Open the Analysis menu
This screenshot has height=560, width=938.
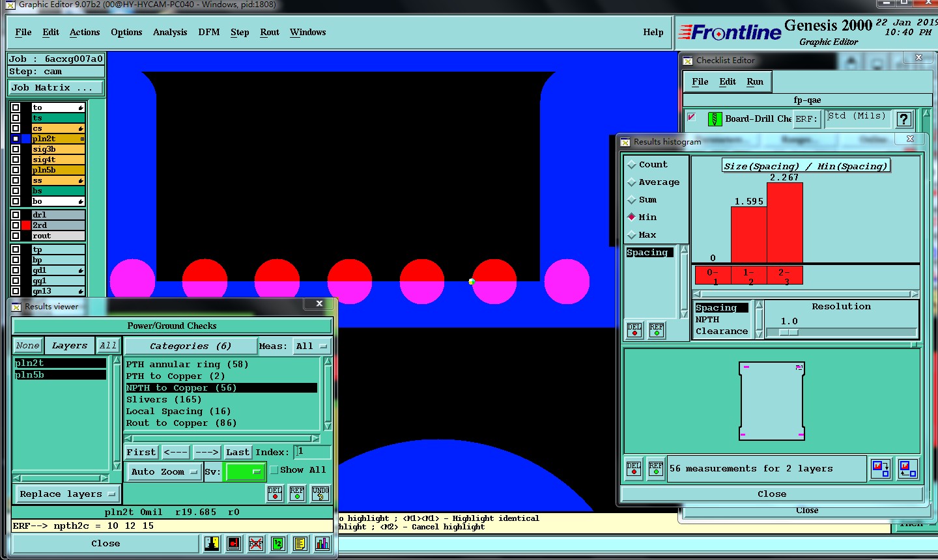170,33
